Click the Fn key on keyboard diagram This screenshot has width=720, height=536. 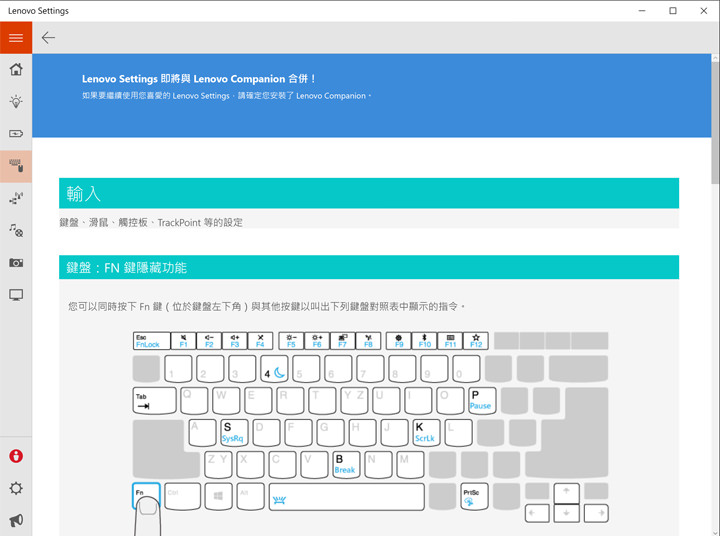pos(146,496)
